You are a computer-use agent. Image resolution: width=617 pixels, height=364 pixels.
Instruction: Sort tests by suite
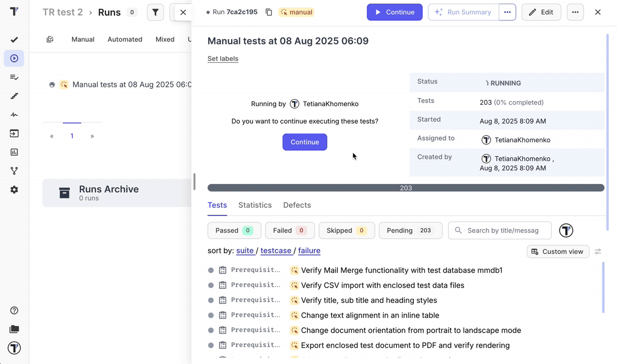pos(245,251)
